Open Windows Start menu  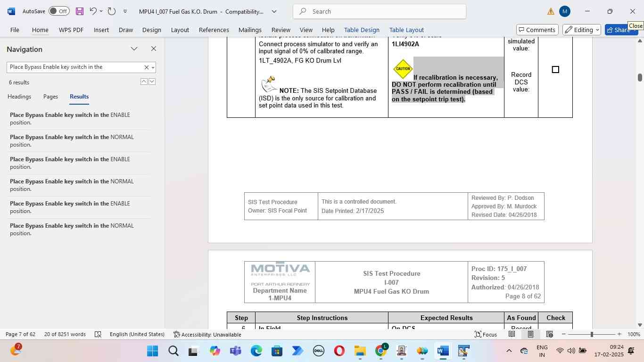point(152,351)
